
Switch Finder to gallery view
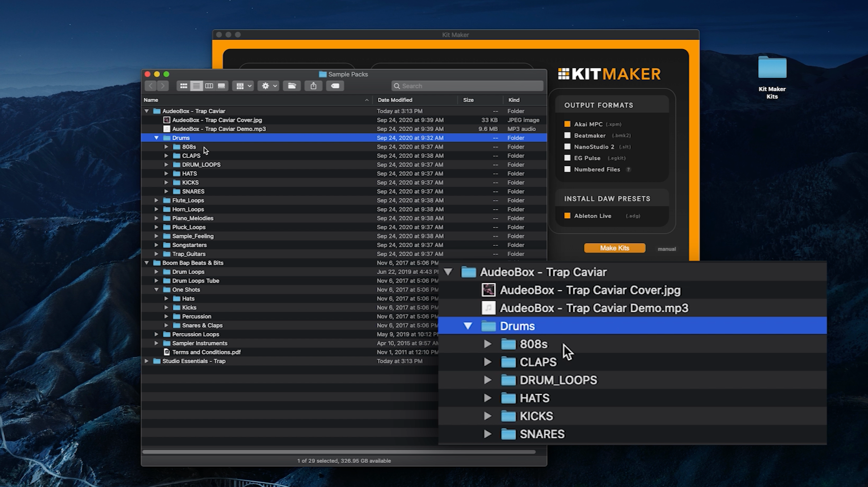tap(221, 86)
